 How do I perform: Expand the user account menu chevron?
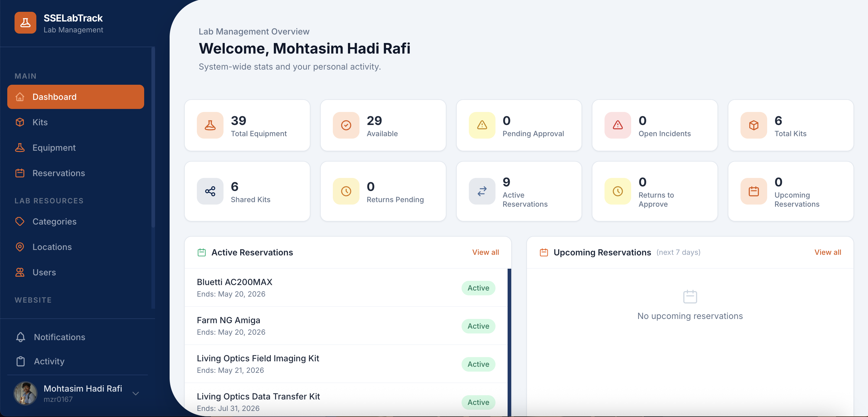tap(136, 393)
